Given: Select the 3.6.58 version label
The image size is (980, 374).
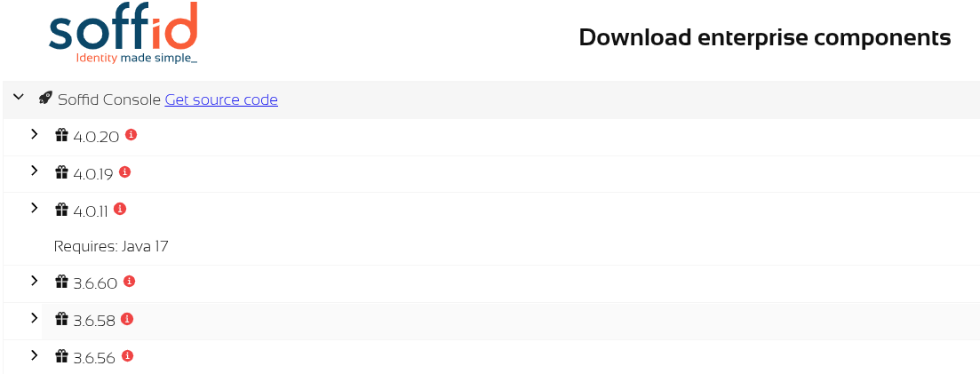Looking at the screenshot, I should click(95, 321).
